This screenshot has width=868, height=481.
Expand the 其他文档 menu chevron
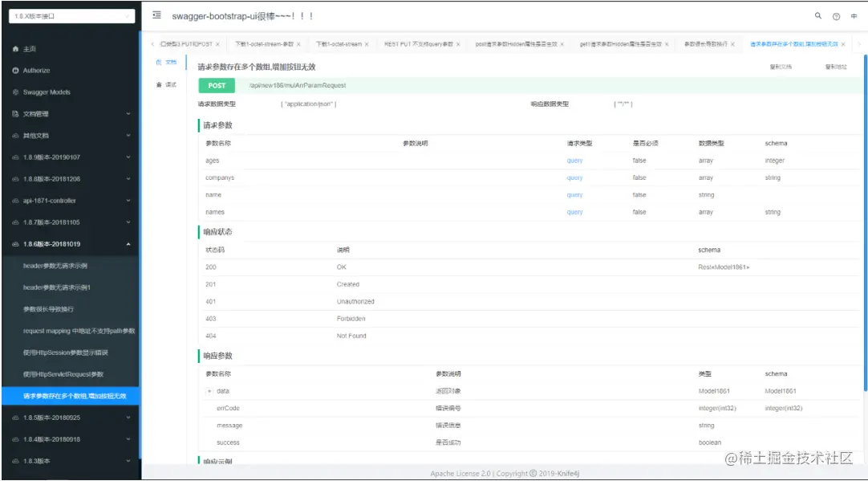tap(128, 135)
